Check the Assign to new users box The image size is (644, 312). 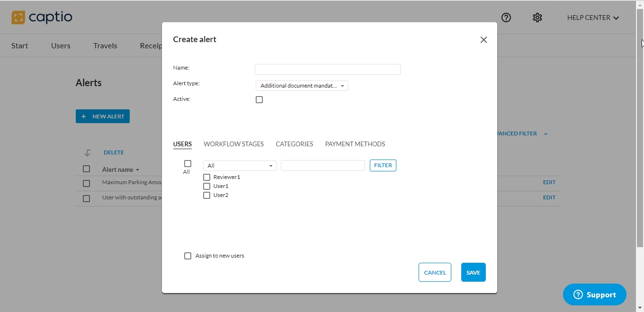pyautogui.click(x=188, y=256)
